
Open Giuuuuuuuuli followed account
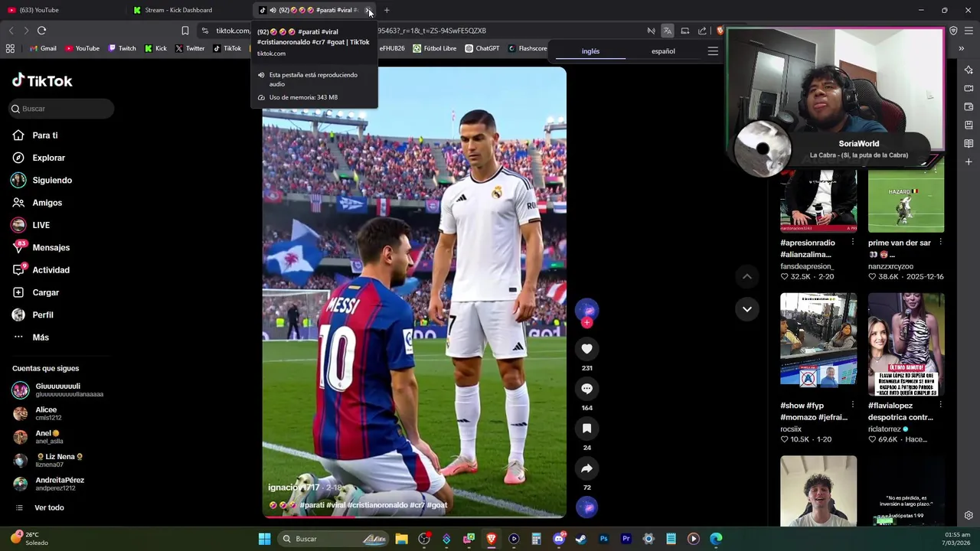coord(60,390)
